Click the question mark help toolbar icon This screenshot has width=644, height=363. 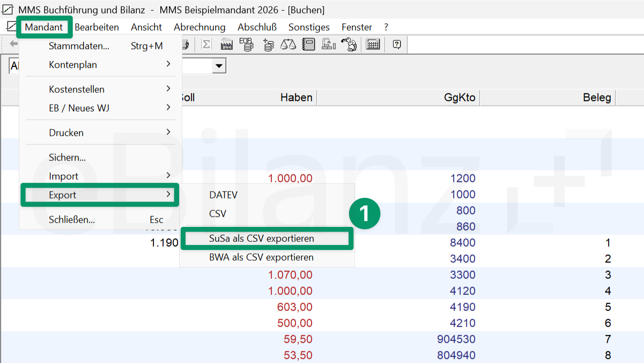(397, 45)
